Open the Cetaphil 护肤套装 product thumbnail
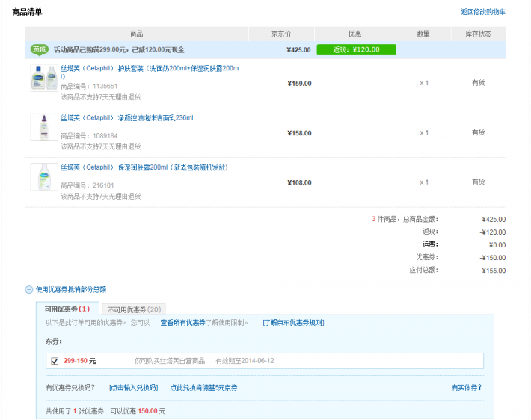The height and width of the screenshot is (420, 531). click(44, 78)
